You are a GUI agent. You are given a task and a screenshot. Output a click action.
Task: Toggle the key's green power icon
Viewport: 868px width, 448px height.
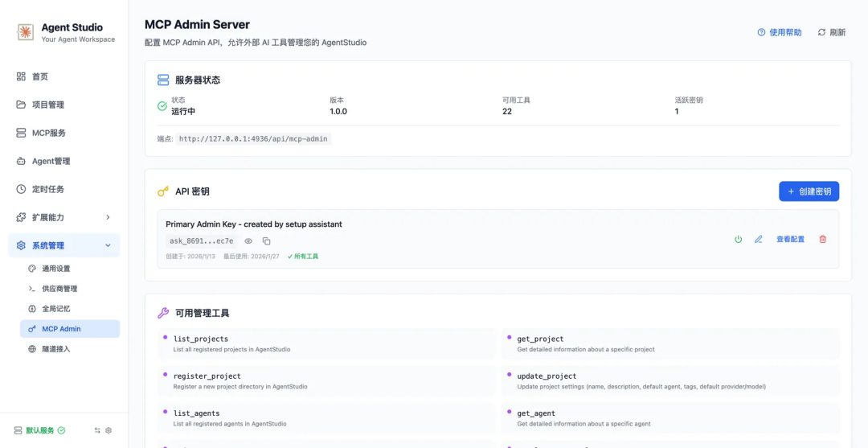(738, 239)
